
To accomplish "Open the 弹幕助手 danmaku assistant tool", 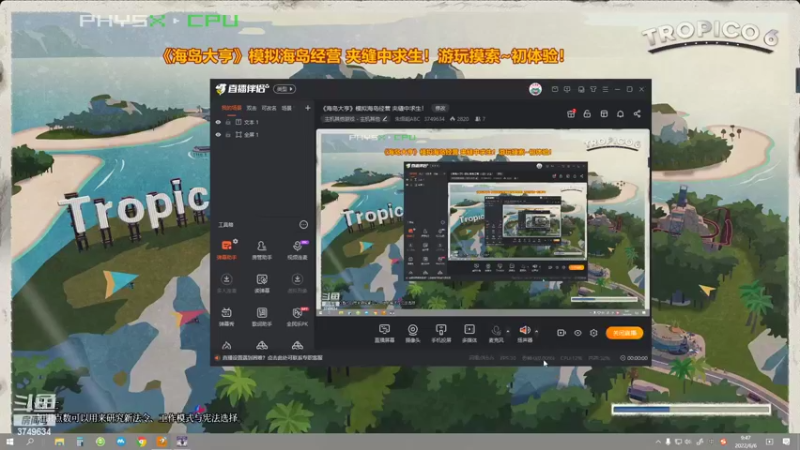I will [x=227, y=250].
